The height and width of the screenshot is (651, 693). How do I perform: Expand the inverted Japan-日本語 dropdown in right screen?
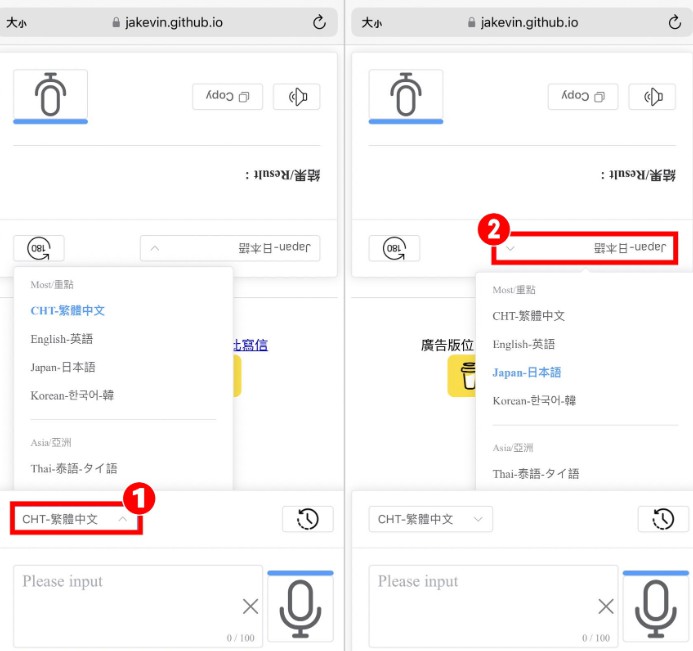point(585,248)
